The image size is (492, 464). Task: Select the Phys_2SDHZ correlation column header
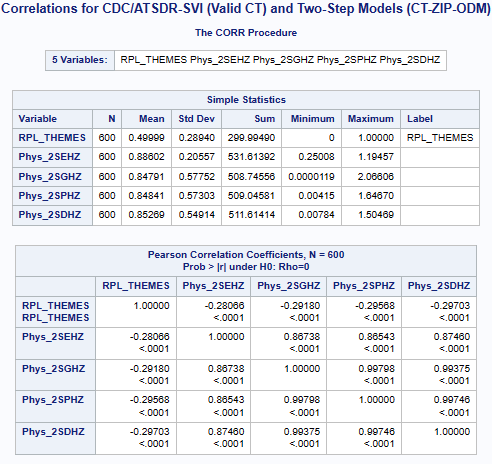coord(439,286)
